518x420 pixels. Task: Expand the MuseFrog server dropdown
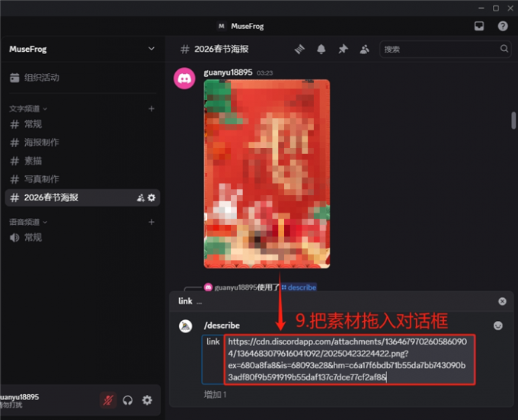coord(152,49)
